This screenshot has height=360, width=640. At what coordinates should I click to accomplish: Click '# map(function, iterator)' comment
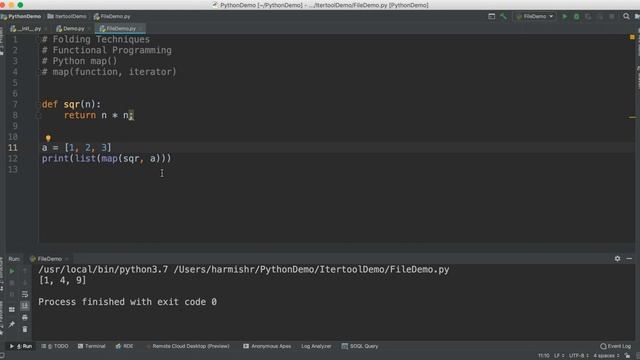point(109,72)
